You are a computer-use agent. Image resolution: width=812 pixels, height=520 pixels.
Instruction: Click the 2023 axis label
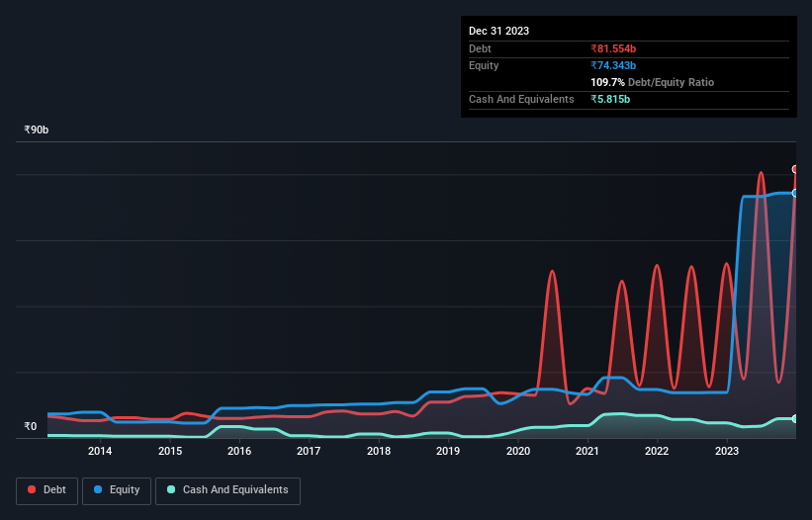[x=727, y=451]
